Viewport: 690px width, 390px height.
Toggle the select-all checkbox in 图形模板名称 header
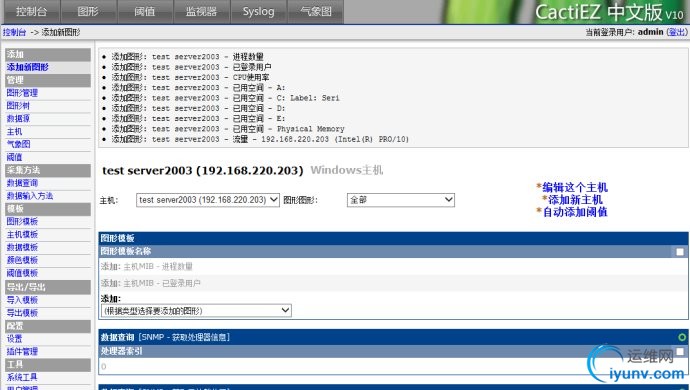click(680, 252)
